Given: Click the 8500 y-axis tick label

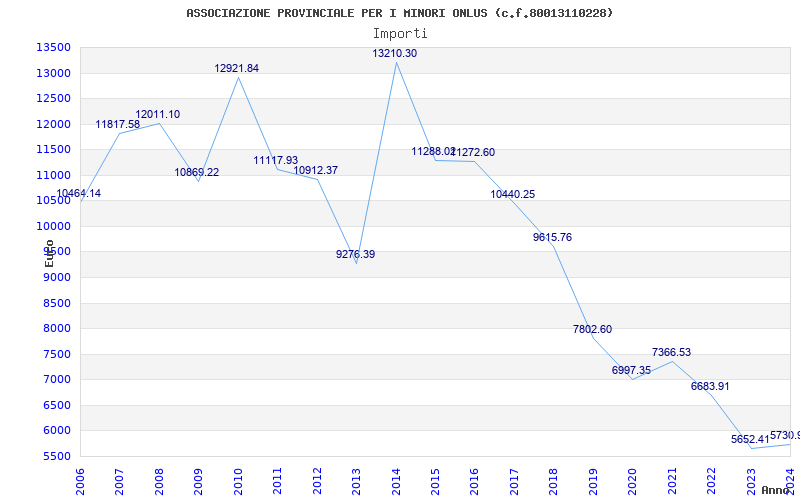Looking at the screenshot, I should point(56,303).
